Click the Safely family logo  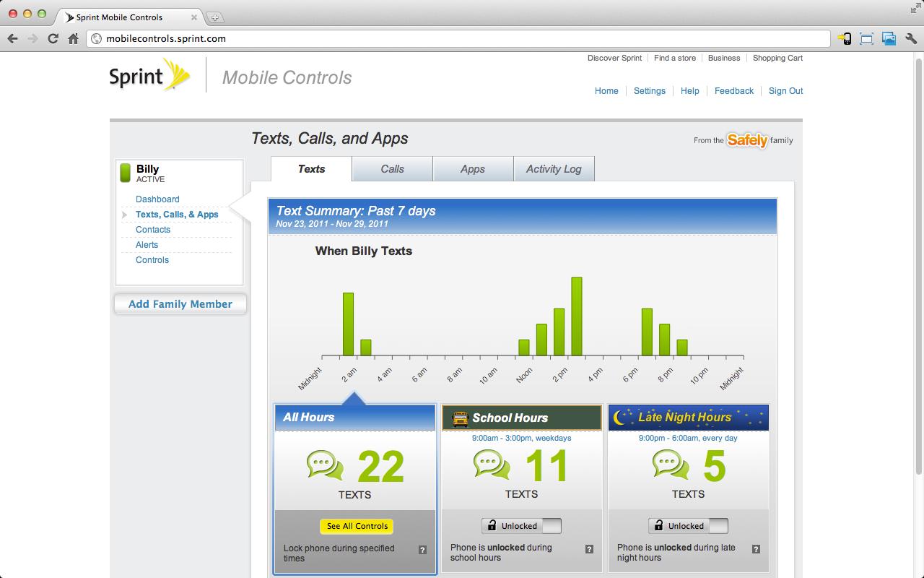tap(747, 140)
